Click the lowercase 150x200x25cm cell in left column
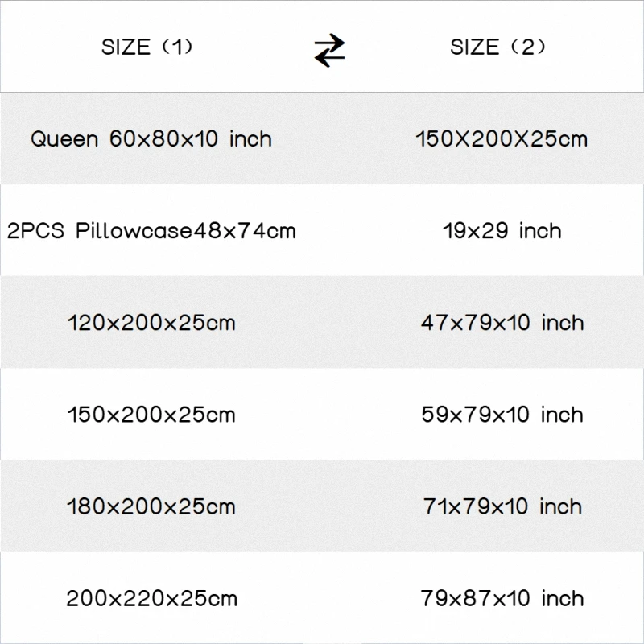This screenshot has height=644, width=644. (x=151, y=415)
